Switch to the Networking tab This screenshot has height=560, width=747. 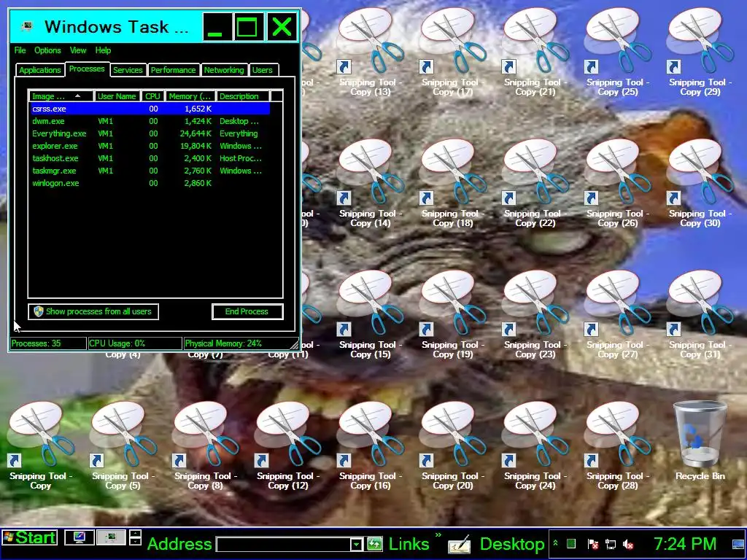(224, 70)
